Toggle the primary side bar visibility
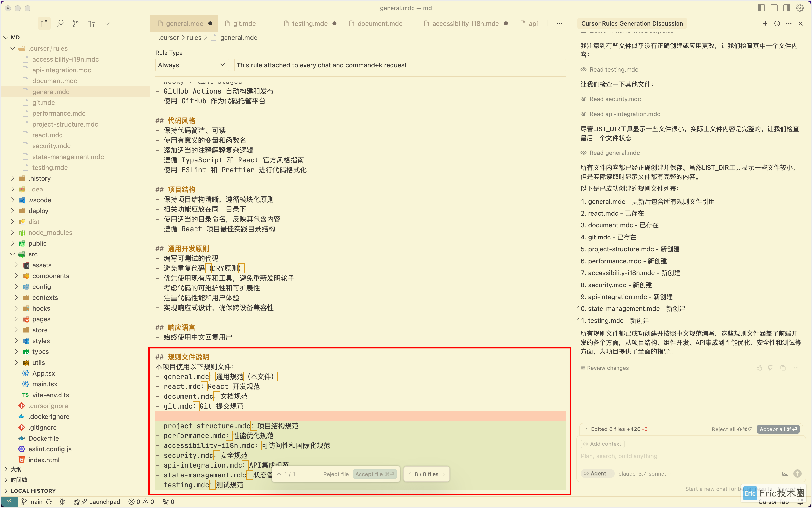Viewport: 812px width, 508px height. [x=761, y=8]
